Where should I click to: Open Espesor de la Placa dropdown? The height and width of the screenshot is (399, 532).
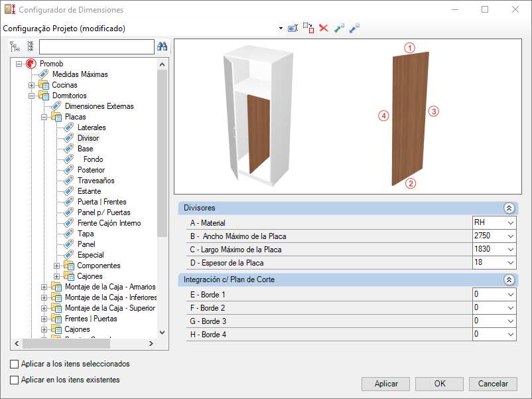[x=511, y=262]
